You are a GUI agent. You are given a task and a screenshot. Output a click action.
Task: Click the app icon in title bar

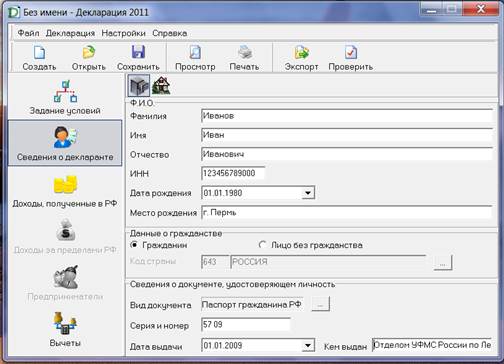pos(14,12)
